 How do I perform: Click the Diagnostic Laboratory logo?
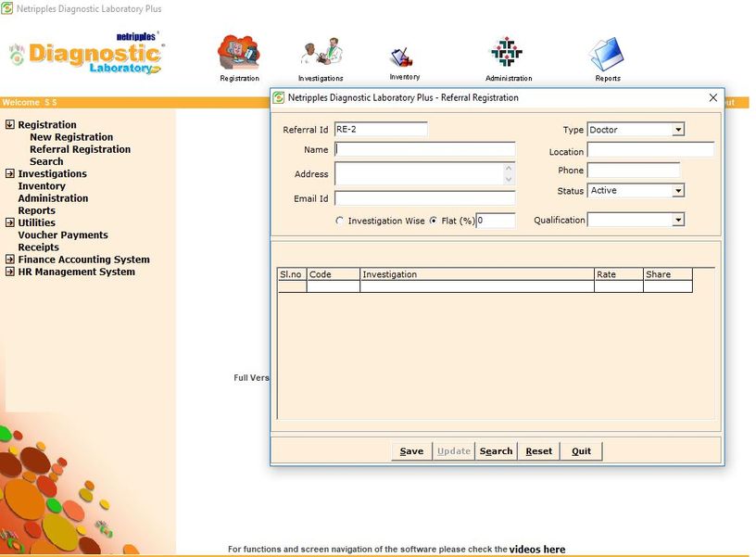pyautogui.click(x=86, y=54)
